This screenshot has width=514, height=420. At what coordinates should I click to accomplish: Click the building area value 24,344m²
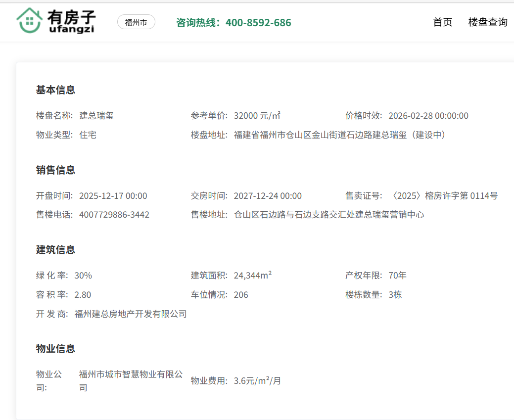point(252,276)
